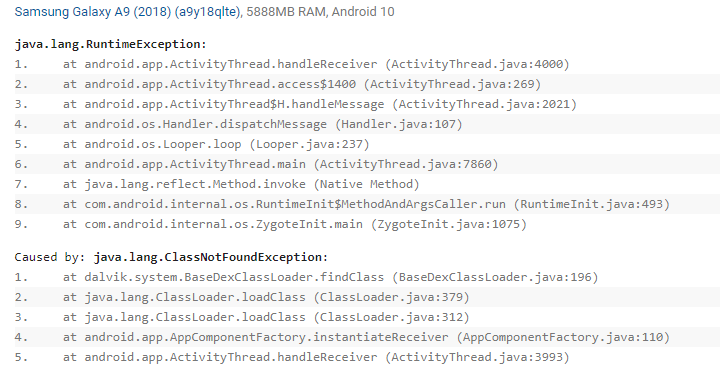Image resolution: width=720 pixels, height=387 pixels.
Task: Click the ClassLoader.loadClass line 312 frame
Action: point(367,317)
